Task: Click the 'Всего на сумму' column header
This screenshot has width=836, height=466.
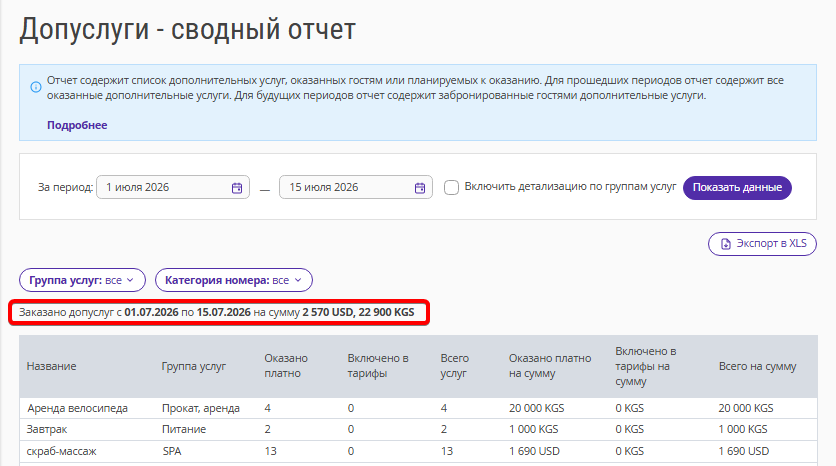Action: (757, 366)
